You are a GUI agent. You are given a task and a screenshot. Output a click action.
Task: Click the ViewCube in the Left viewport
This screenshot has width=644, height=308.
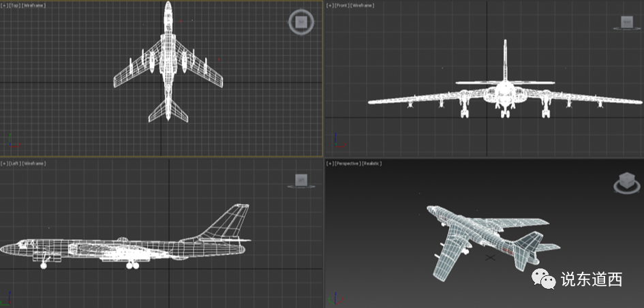(x=301, y=181)
